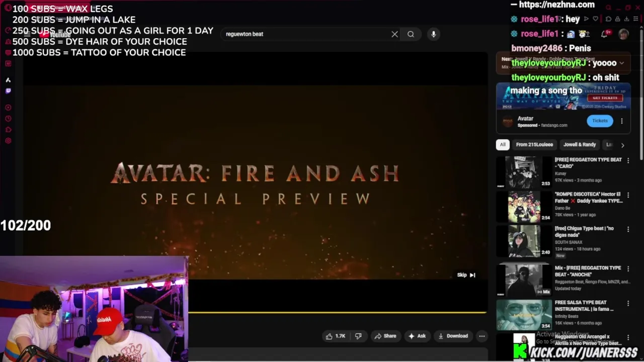Open Extensions cube icon in Opera sidebar
The width and height of the screenshot is (644, 362).
click(8, 130)
